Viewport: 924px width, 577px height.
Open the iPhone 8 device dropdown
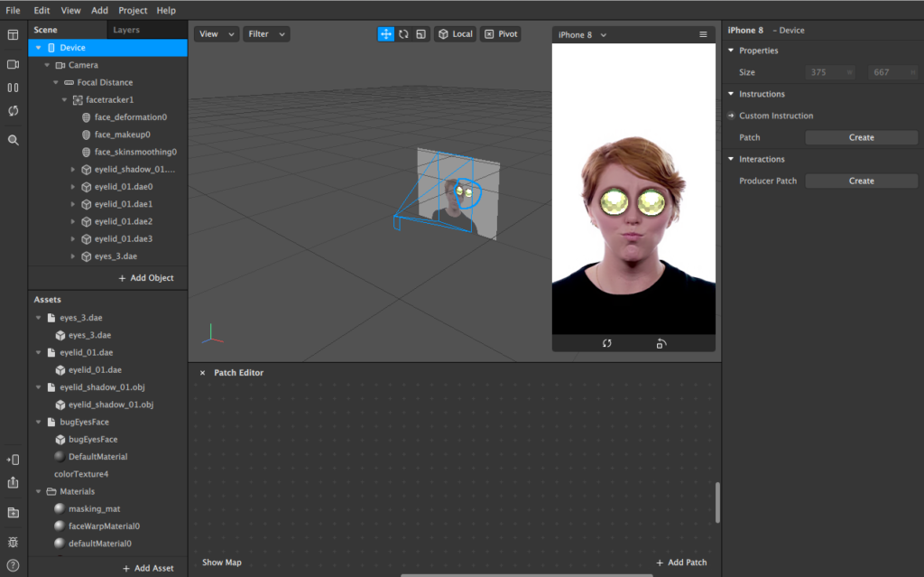coord(582,35)
